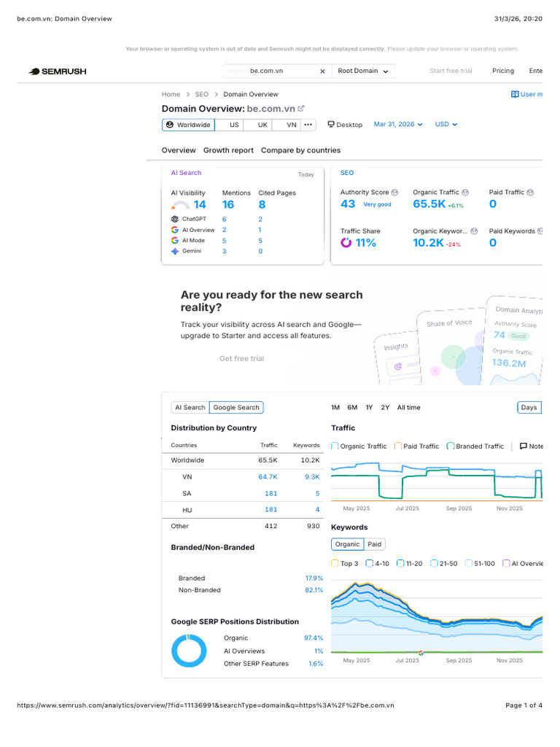Image resolution: width=560 pixels, height=747 pixels.
Task: Toggle the 4-10 keywords checkbox
Action: click(x=369, y=564)
